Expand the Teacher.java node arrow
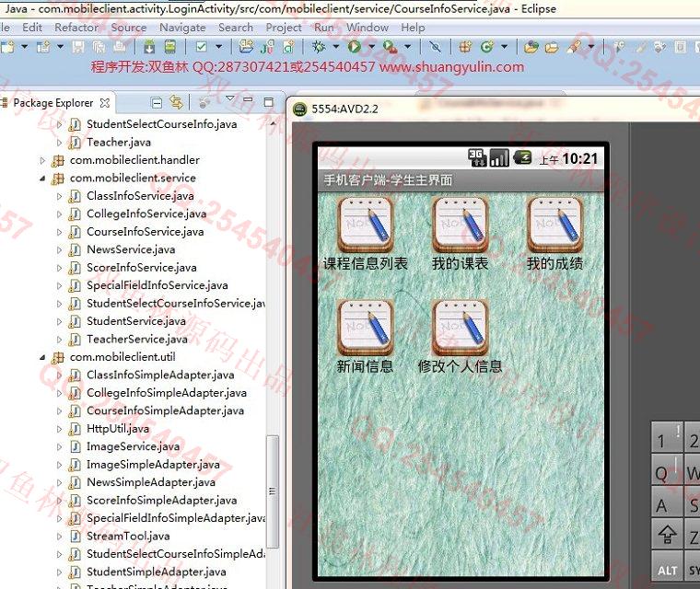The image size is (700, 589). point(59,143)
